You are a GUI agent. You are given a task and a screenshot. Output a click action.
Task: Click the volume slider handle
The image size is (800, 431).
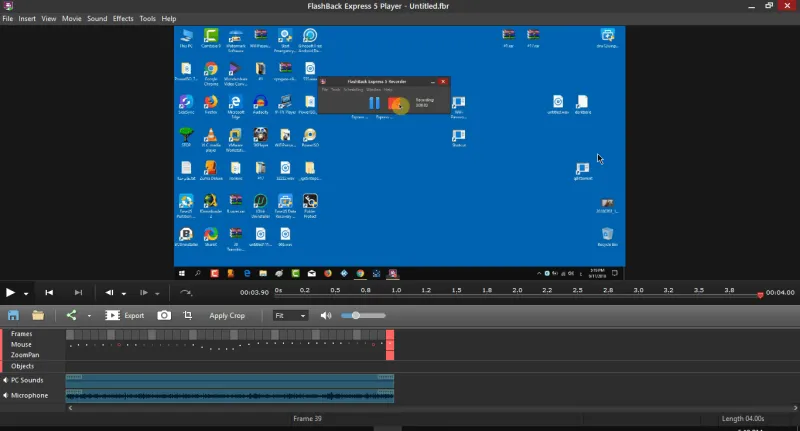[356, 315]
